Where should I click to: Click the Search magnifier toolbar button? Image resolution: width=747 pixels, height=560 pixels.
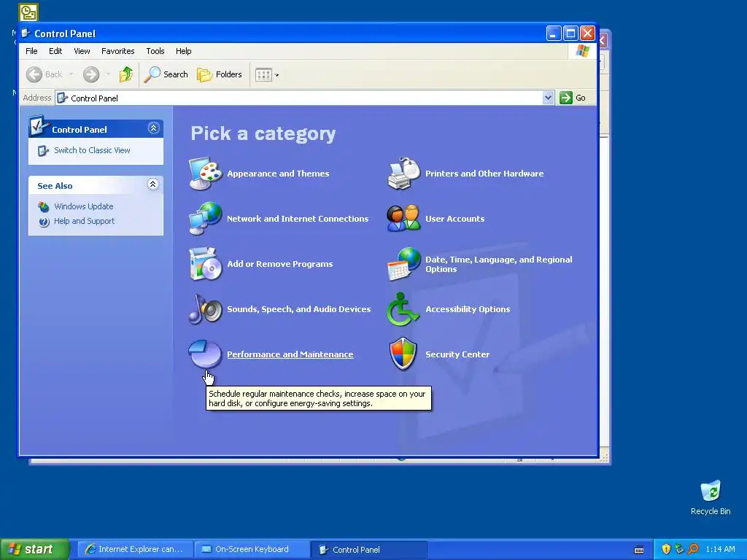(x=166, y=74)
